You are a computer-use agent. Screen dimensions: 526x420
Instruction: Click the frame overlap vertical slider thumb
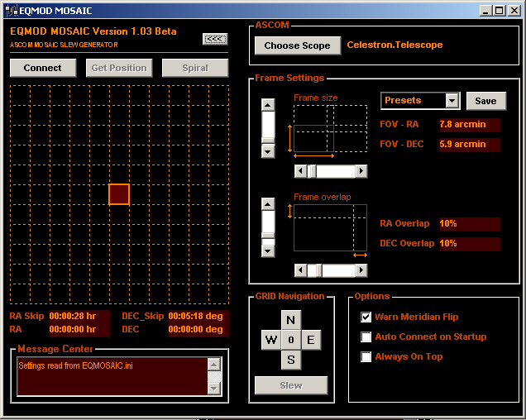[268, 235]
